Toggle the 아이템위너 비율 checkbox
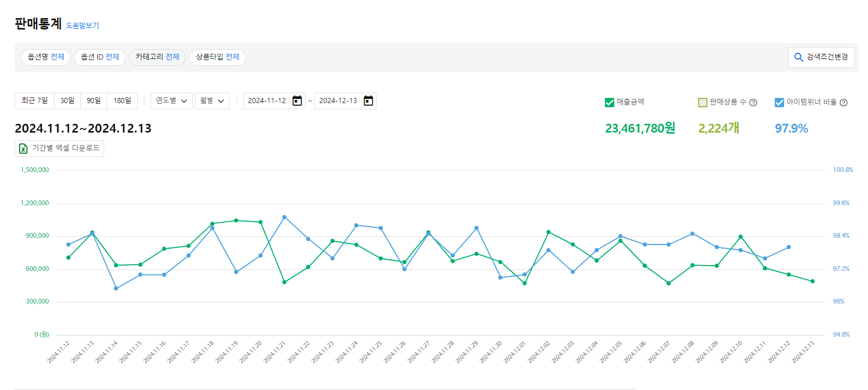 pyautogui.click(x=779, y=103)
